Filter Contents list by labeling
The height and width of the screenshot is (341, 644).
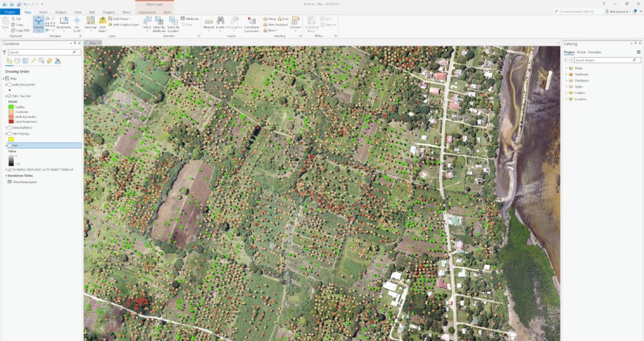[50, 61]
